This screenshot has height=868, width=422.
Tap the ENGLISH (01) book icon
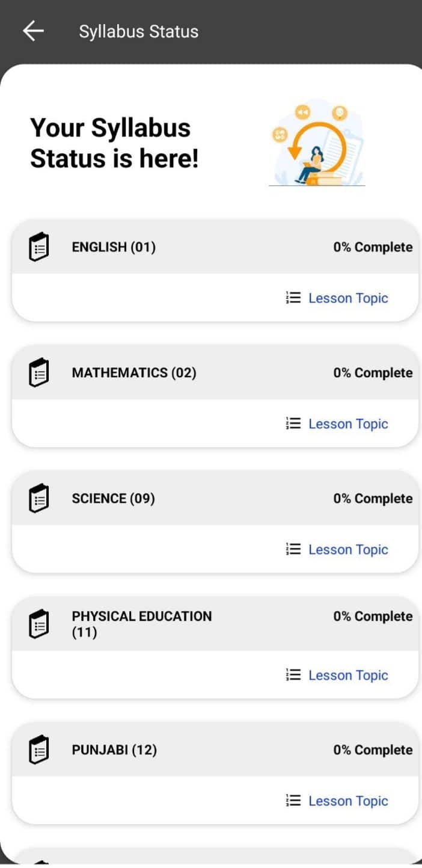point(38,247)
